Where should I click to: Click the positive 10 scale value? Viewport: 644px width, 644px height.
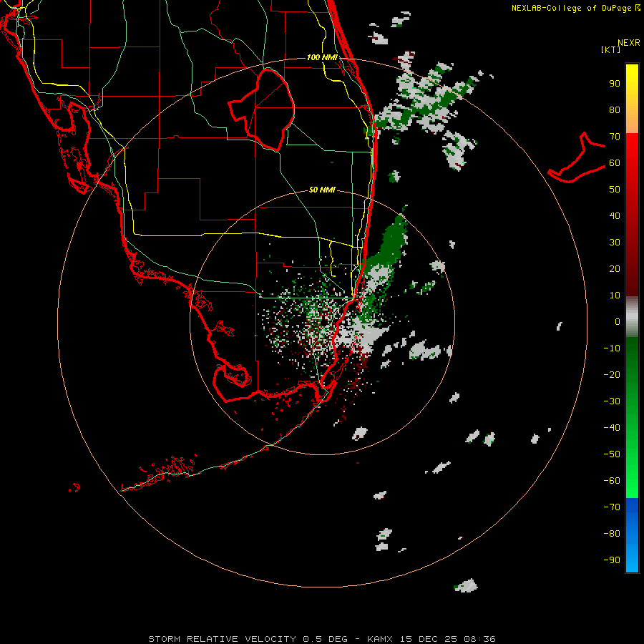pos(615,296)
